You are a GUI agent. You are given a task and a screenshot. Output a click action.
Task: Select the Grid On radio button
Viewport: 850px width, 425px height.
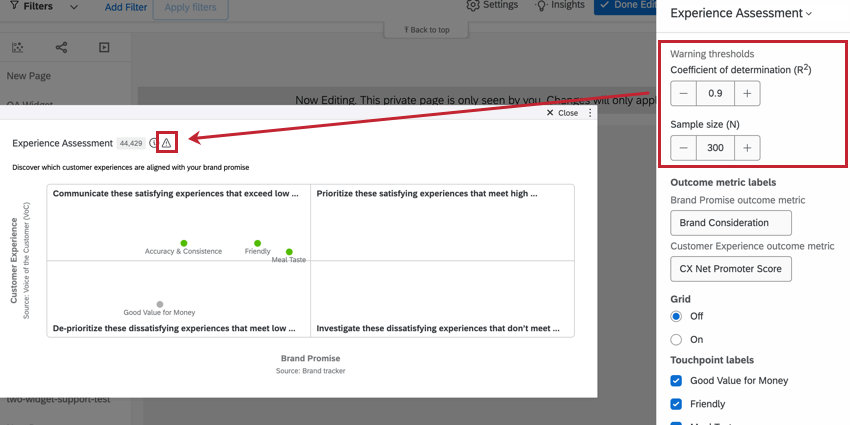coord(677,340)
